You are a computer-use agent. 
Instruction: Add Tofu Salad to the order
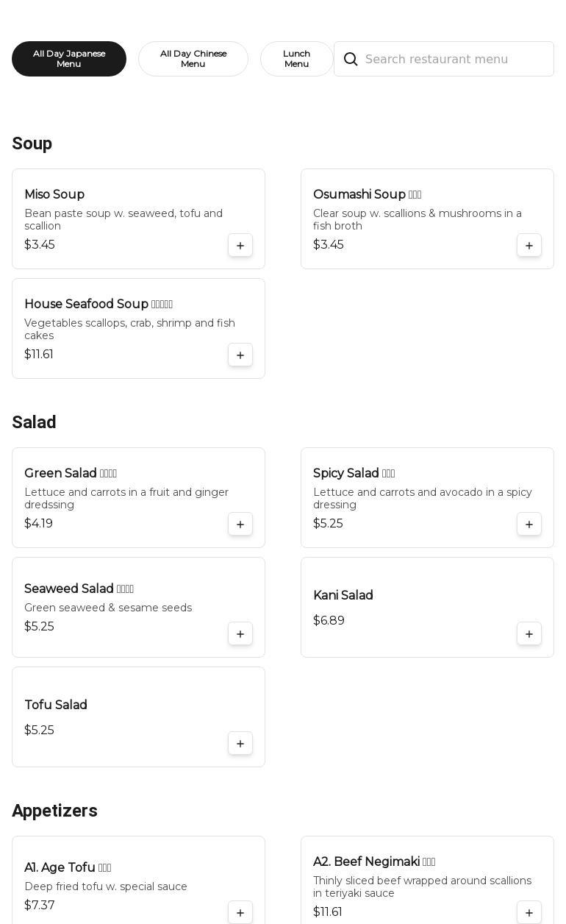point(240,743)
